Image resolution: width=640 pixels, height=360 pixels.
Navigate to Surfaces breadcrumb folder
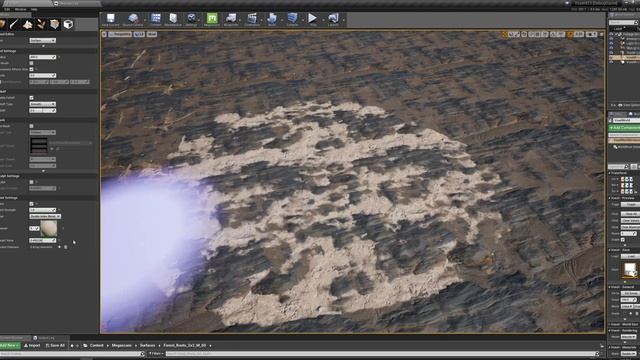[148, 345]
